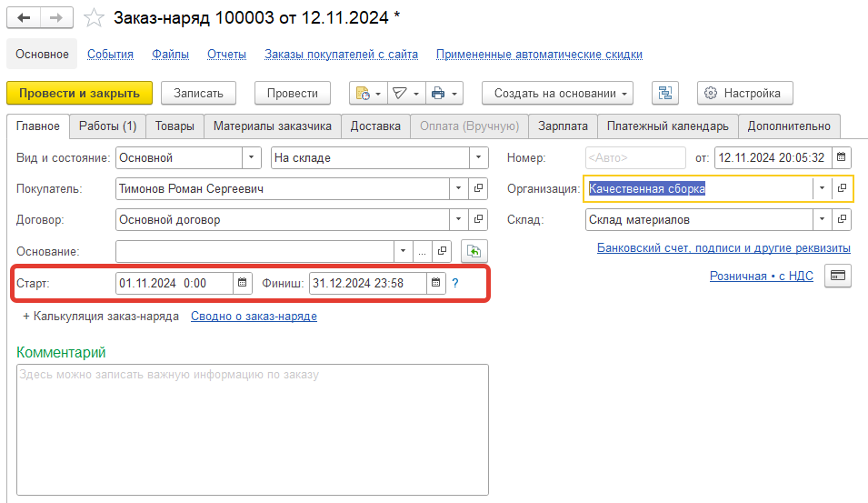Open Склад record with open icon
This screenshot has height=503, width=868.
(842, 219)
